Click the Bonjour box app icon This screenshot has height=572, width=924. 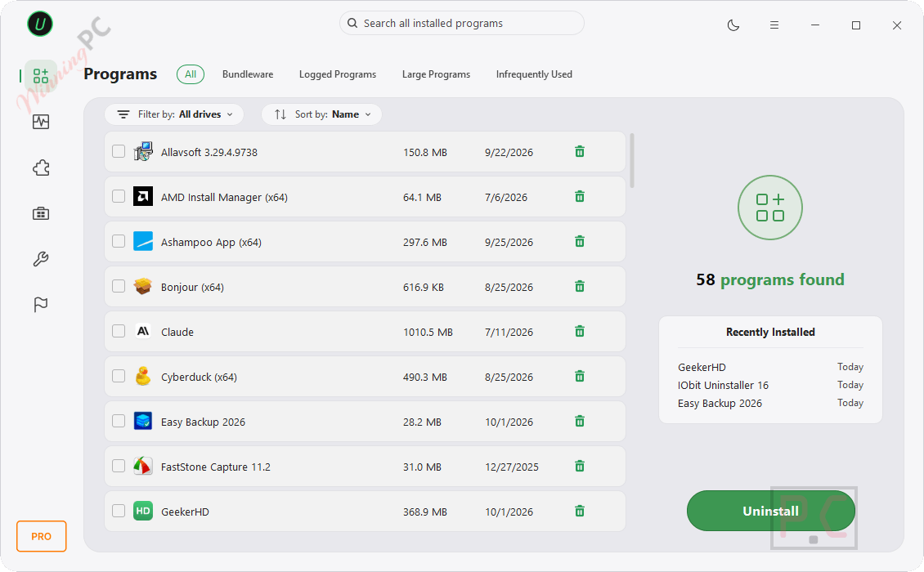coord(142,286)
